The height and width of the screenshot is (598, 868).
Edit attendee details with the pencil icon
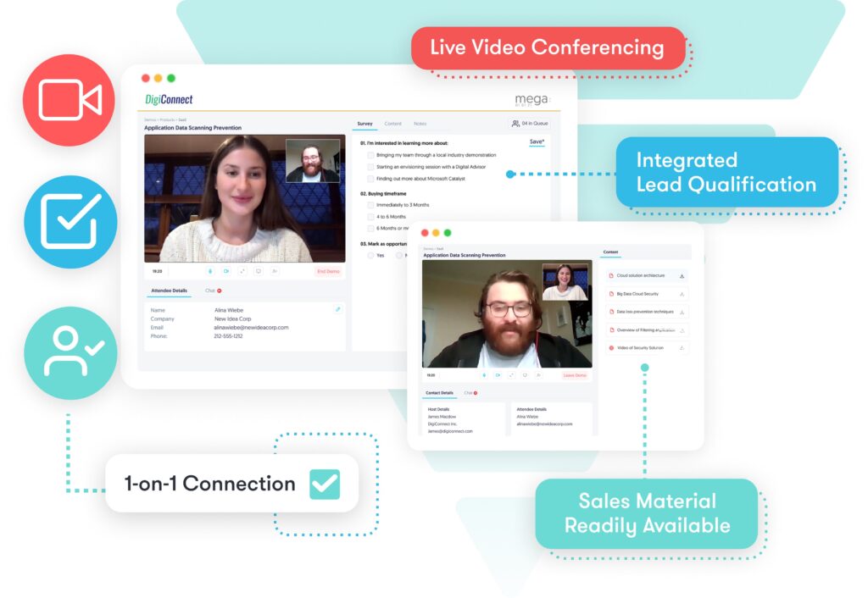point(337,309)
